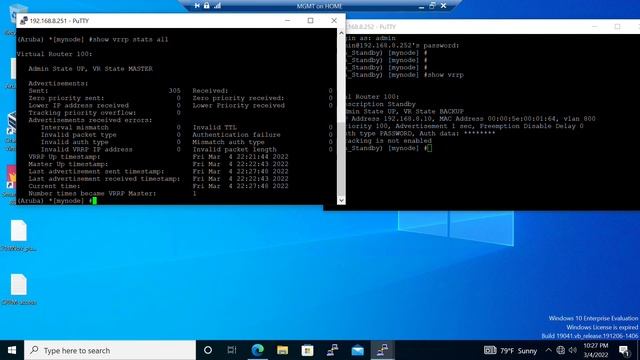The image size is (640, 360).
Task: Click signal strength icon on connection bar
Action: tap(217, 6)
